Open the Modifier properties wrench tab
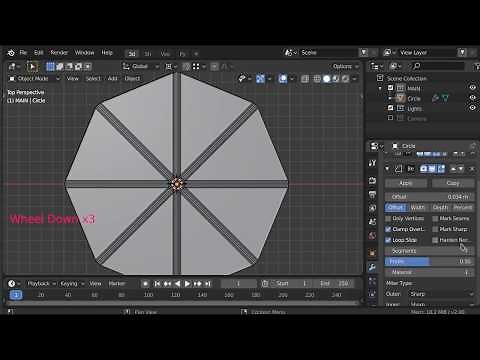This screenshot has width=480, height=360. tap(372, 267)
